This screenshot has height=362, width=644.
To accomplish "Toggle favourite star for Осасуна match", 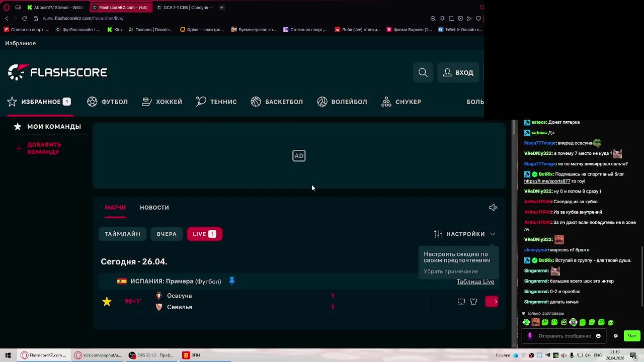I will click(x=107, y=302).
